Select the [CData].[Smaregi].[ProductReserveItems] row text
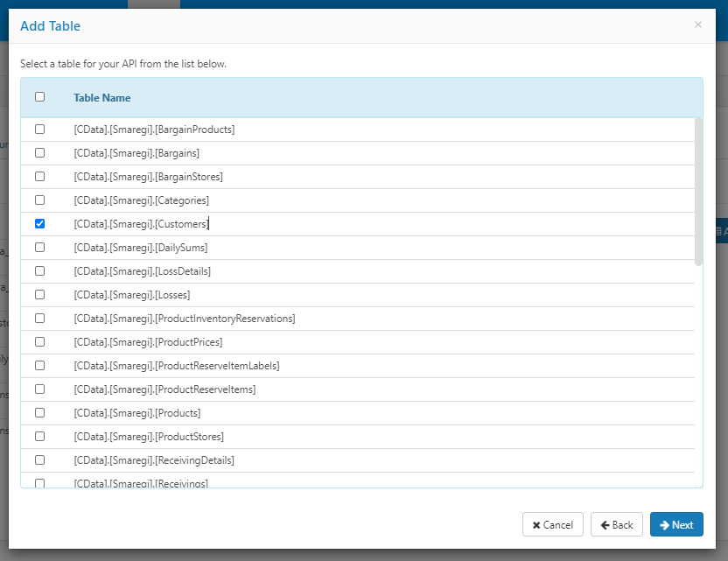 (164, 389)
